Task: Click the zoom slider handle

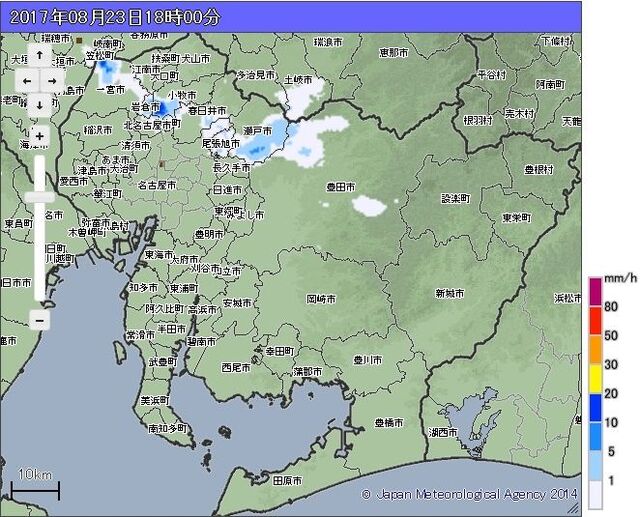Action: pyautogui.click(x=40, y=197)
